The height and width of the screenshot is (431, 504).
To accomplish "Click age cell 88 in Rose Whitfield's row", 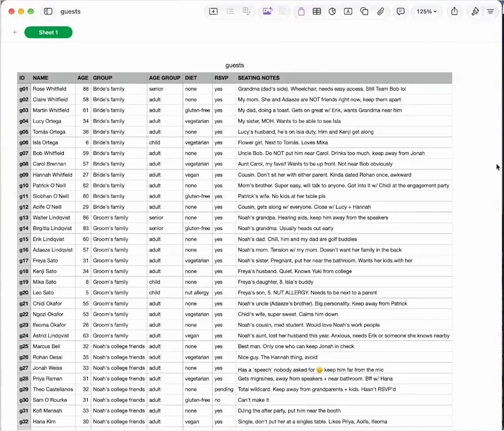I will (x=83, y=89).
